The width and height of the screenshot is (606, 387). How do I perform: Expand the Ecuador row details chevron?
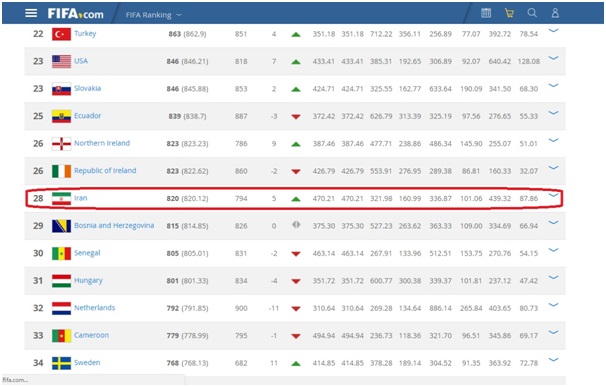click(554, 113)
